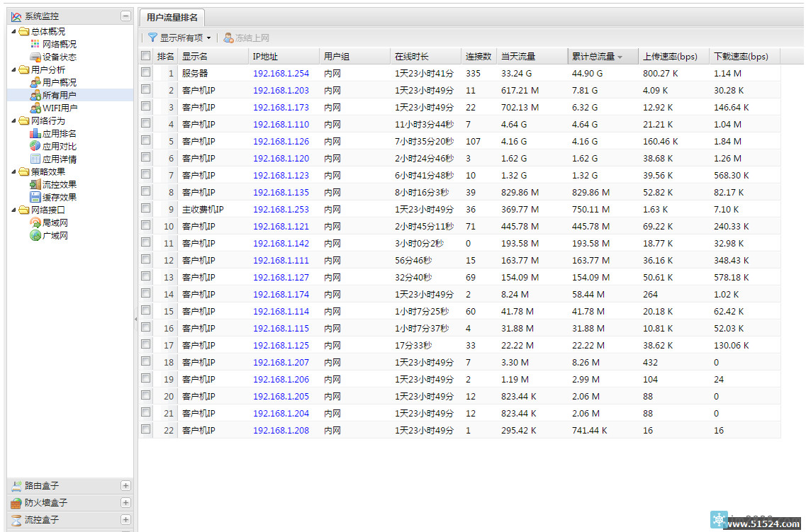Image resolution: width=806 pixels, height=532 pixels.
Task: Tick the checkbox for 主收费机IP row
Action: click(145, 208)
